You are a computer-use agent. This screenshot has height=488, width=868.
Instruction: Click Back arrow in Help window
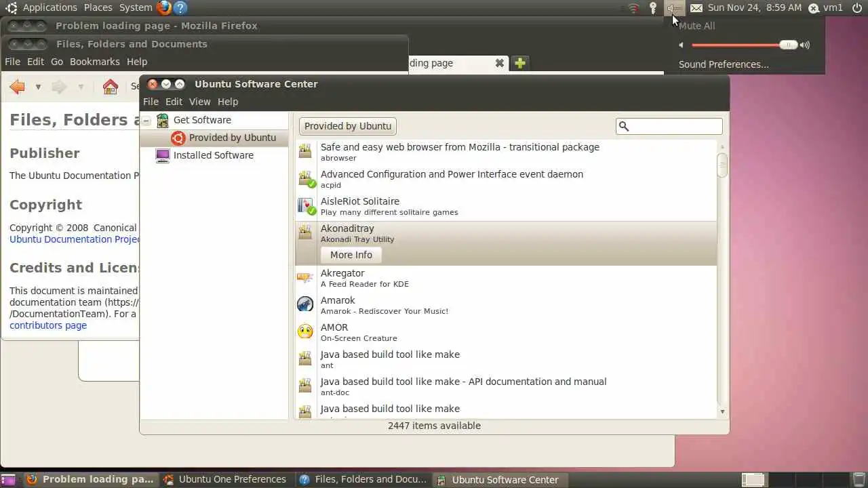click(x=18, y=86)
